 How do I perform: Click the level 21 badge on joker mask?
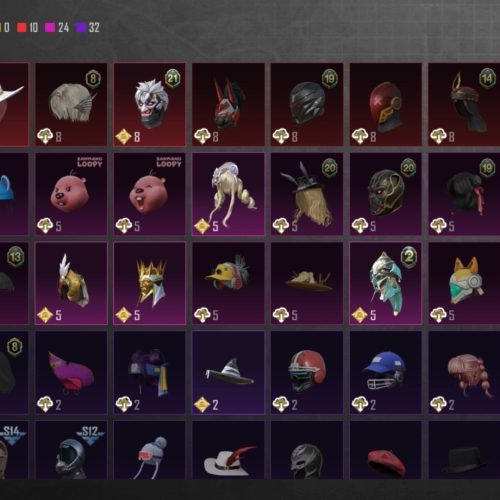tap(173, 78)
